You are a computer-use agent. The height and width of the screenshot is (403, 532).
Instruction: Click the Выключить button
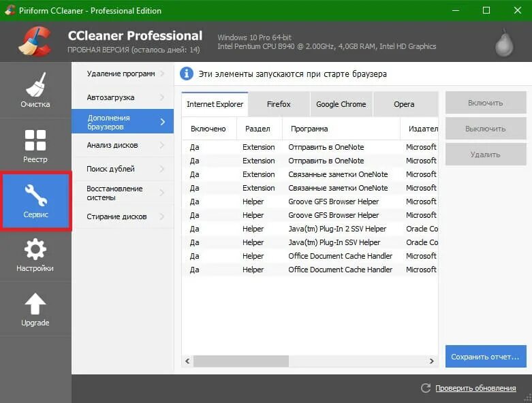[486, 129]
